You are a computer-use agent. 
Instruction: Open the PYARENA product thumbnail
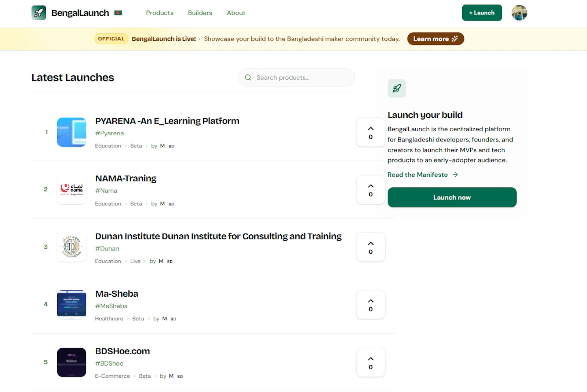point(72,132)
